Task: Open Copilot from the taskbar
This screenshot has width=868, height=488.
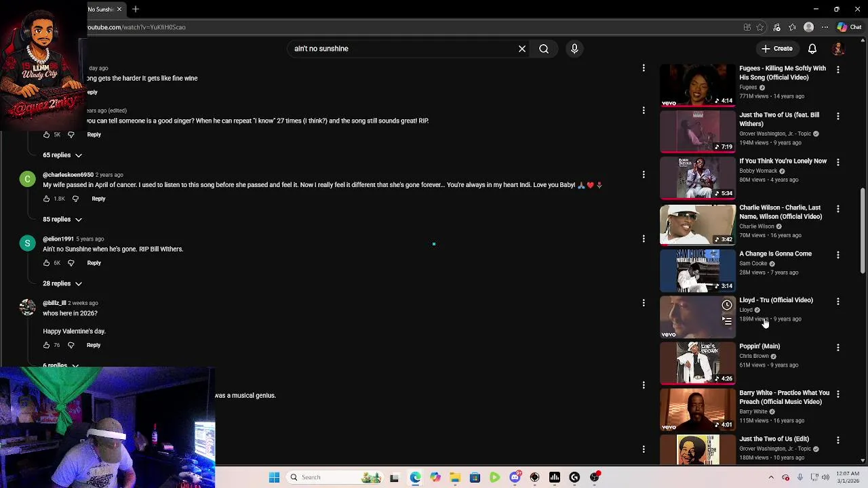Action: pyautogui.click(x=435, y=477)
